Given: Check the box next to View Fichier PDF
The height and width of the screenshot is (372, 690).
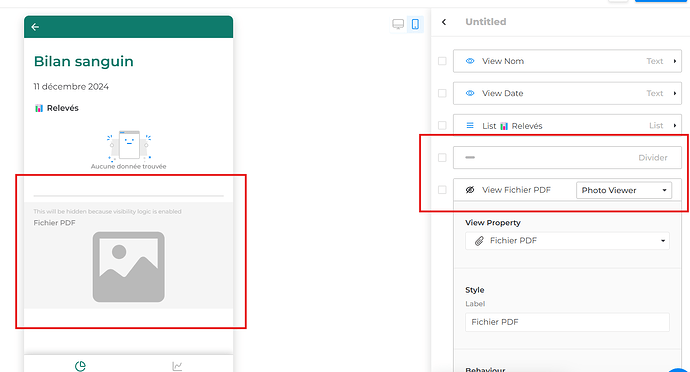Looking at the screenshot, I should 442,190.
